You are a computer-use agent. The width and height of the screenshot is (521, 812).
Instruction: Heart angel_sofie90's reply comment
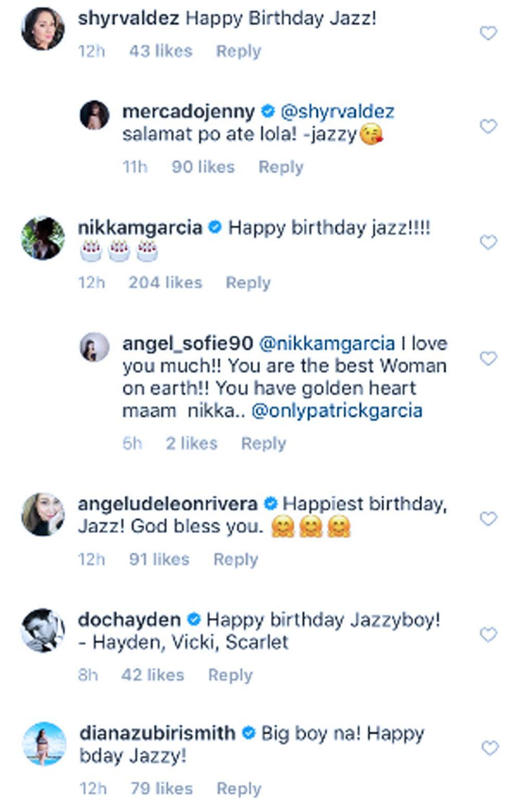pos(488,359)
